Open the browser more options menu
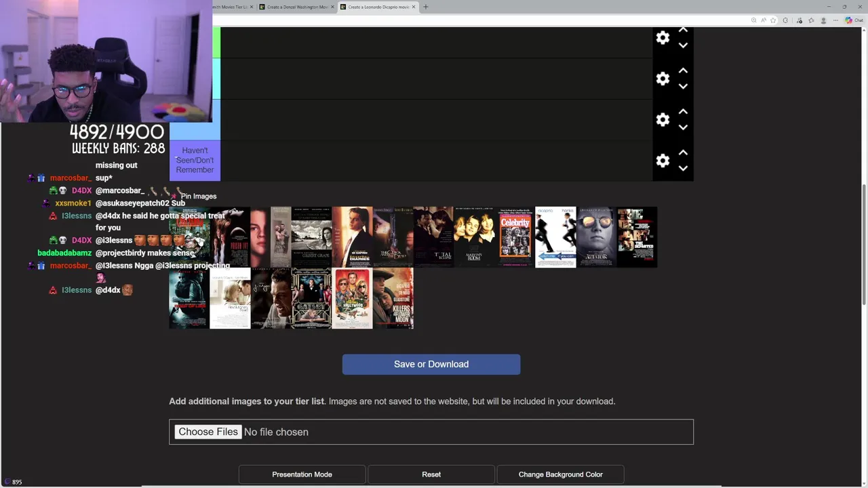This screenshot has height=488, width=868. tap(836, 20)
